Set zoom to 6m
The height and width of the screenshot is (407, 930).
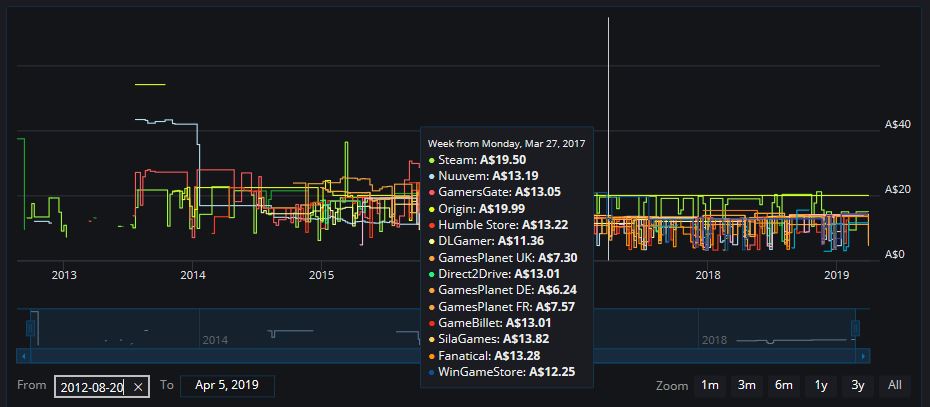point(784,385)
